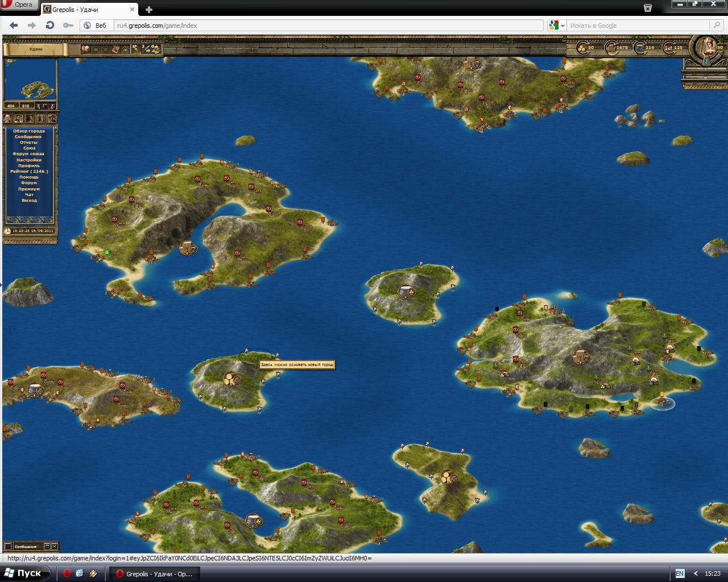Click the clock icon by server time

click(x=7, y=231)
